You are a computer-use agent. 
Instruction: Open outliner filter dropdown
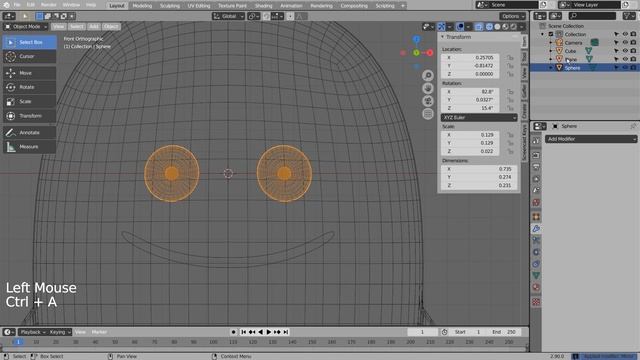pyautogui.click(x=629, y=16)
